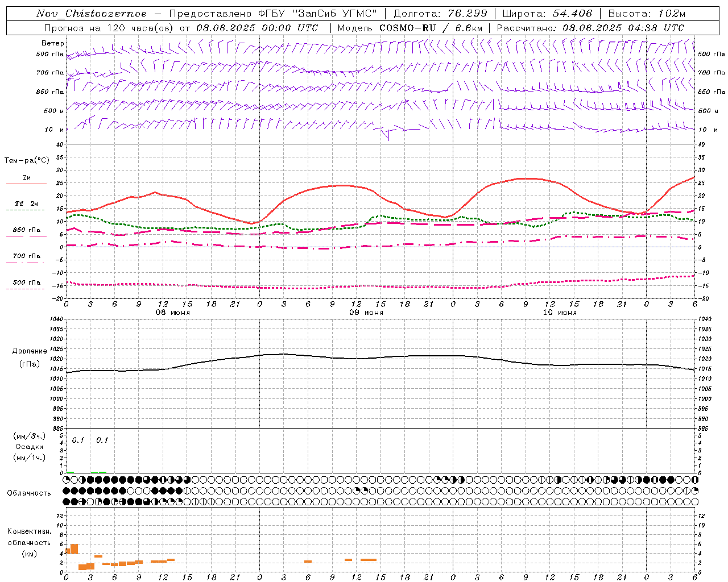This screenshot has height=582, width=728.
Task: Click the Ветер panel label
Action: [x=53, y=43]
